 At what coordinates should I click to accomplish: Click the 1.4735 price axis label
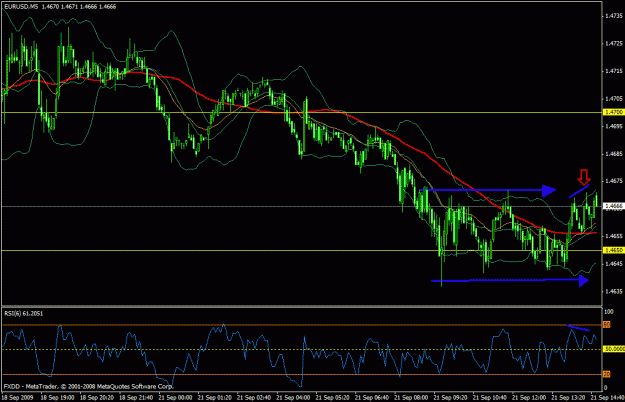[x=614, y=16]
